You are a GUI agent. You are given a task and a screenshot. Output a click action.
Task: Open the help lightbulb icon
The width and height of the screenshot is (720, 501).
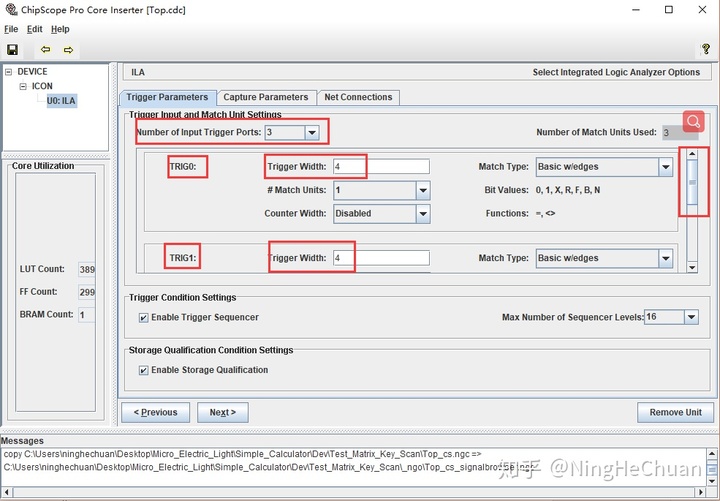tap(706, 49)
